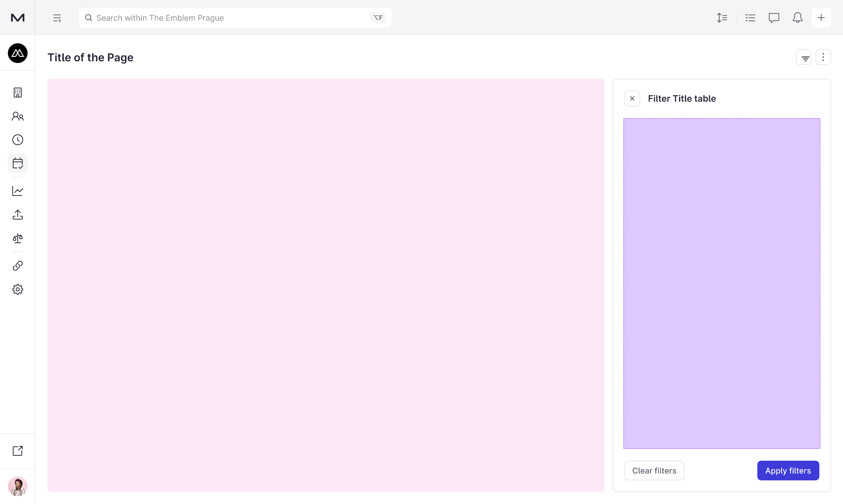Screen dimensions: 843x504
Task: Open comments from the top toolbar
Action: coord(774,17)
